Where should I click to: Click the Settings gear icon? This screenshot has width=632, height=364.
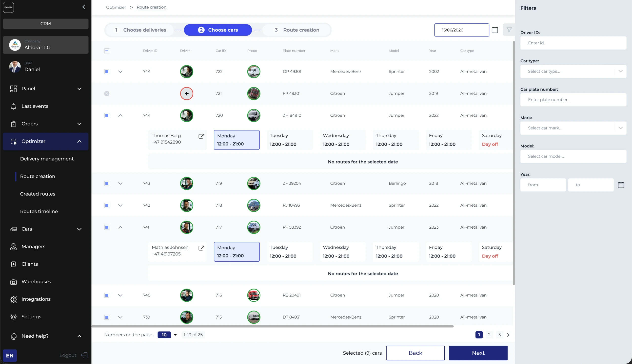(14, 317)
